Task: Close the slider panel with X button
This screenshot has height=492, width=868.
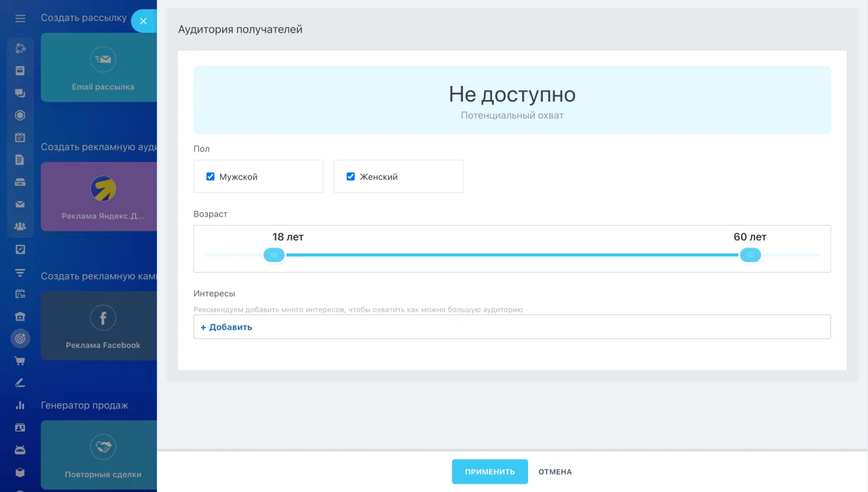Action: pyautogui.click(x=143, y=21)
